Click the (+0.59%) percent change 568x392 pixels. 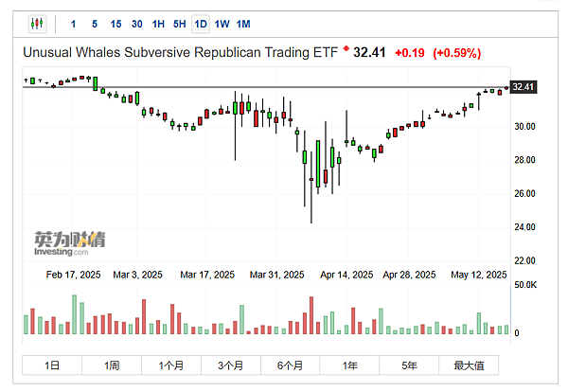point(457,53)
